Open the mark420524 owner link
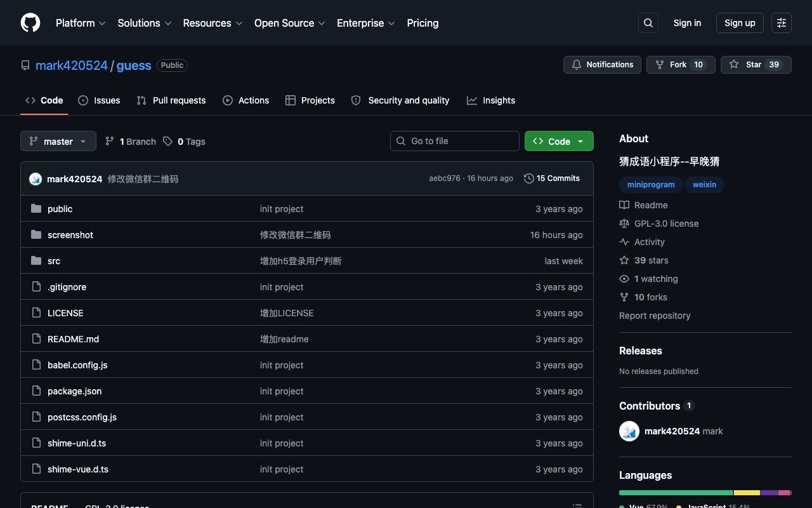This screenshot has width=812, height=508. pyautogui.click(x=72, y=65)
